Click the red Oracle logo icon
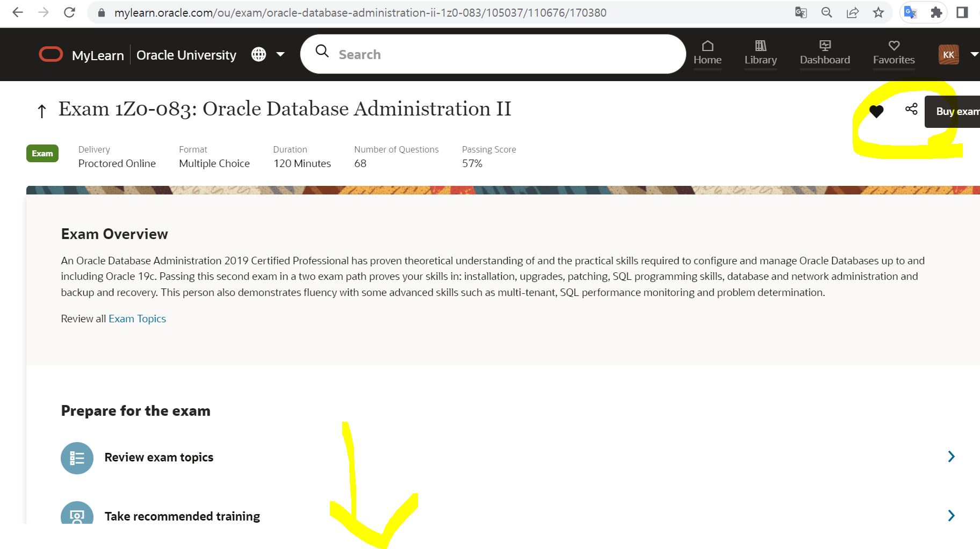980x549 pixels. click(x=51, y=54)
